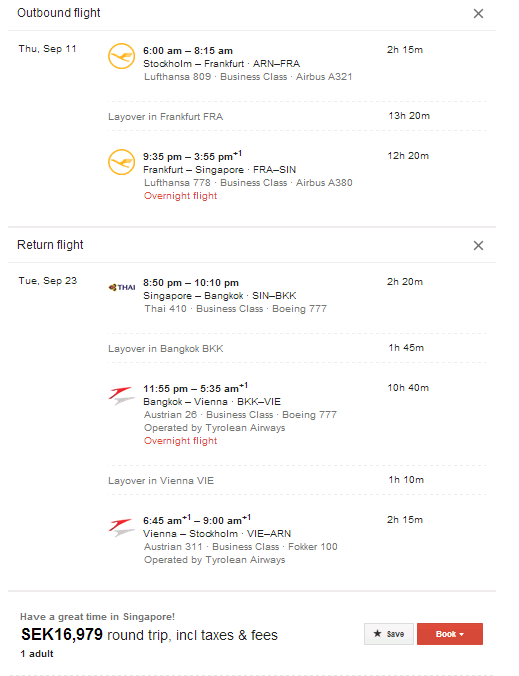Click the Lufthansa 778 Overnight flight label
Screen dimensions: 519x676
pyautogui.click(x=180, y=196)
